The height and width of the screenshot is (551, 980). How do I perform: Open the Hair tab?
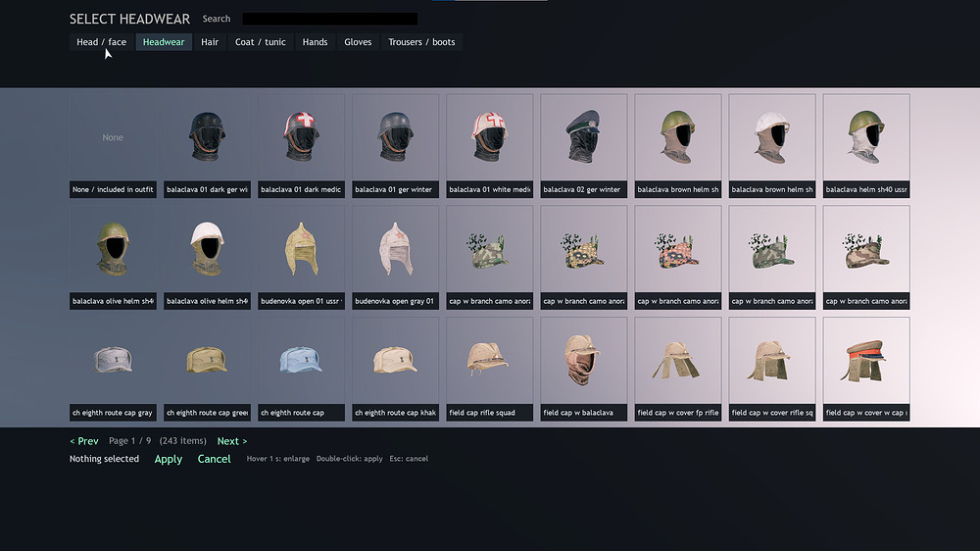(x=210, y=42)
